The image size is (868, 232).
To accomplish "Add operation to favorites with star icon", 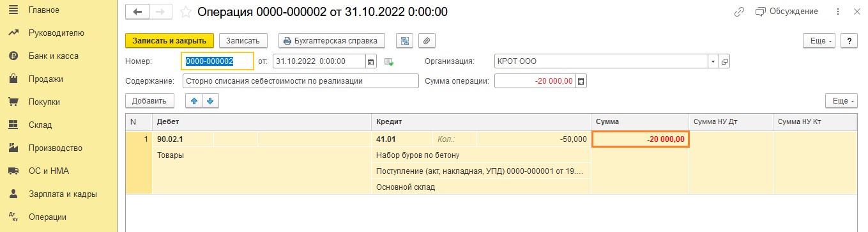I will [185, 12].
